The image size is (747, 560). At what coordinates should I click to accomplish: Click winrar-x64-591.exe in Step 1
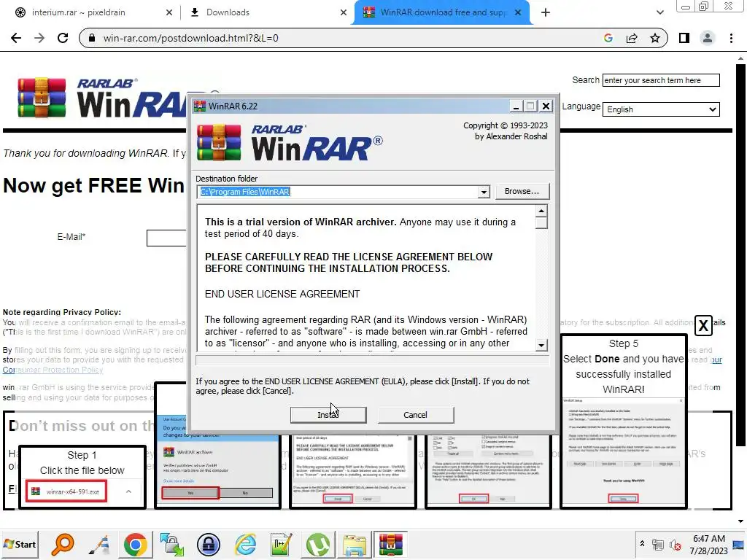[66, 491]
